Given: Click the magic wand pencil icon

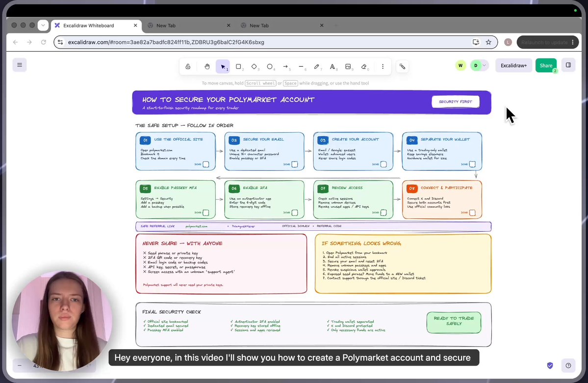Looking at the screenshot, I should 402,66.
